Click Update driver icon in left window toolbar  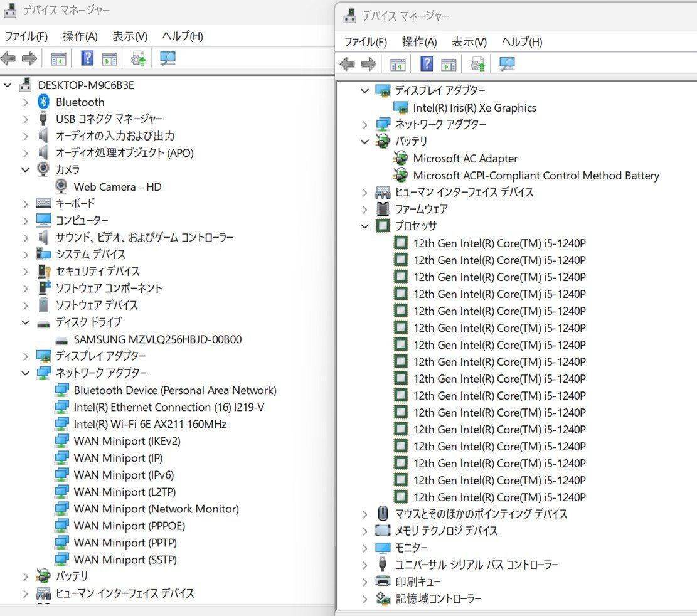tap(138, 58)
